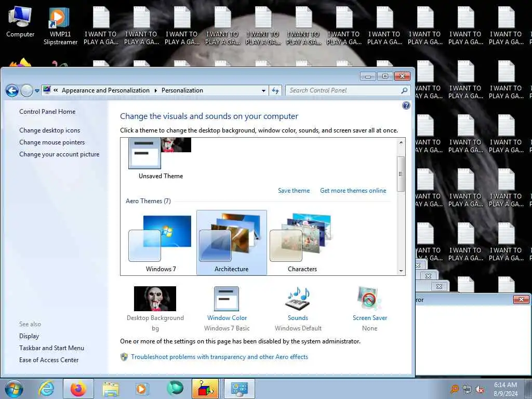Open Window Color settings icon

pyautogui.click(x=227, y=299)
